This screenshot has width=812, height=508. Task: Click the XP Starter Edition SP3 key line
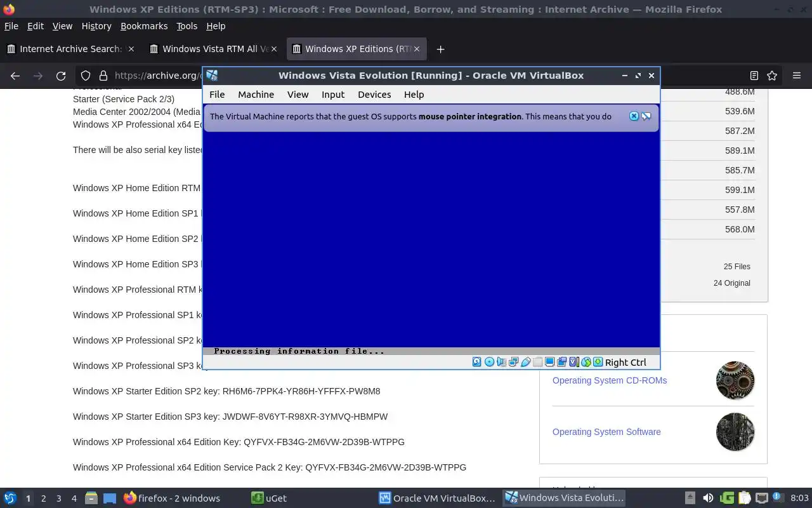(x=230, y=417)
